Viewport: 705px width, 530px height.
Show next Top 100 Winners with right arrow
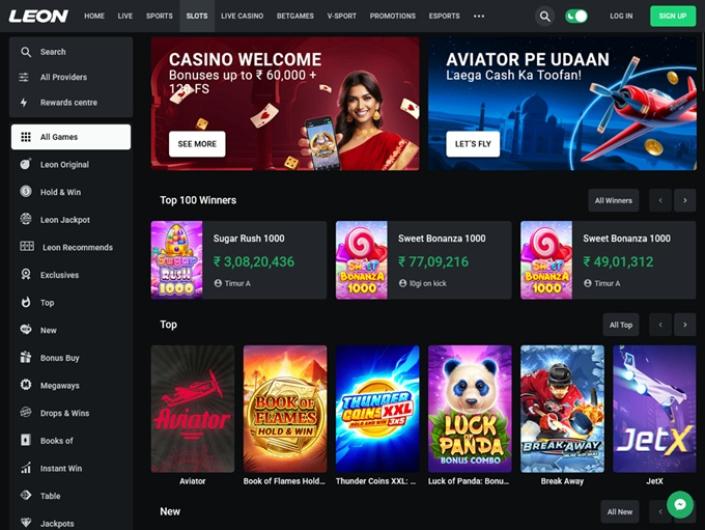point(685,200)
